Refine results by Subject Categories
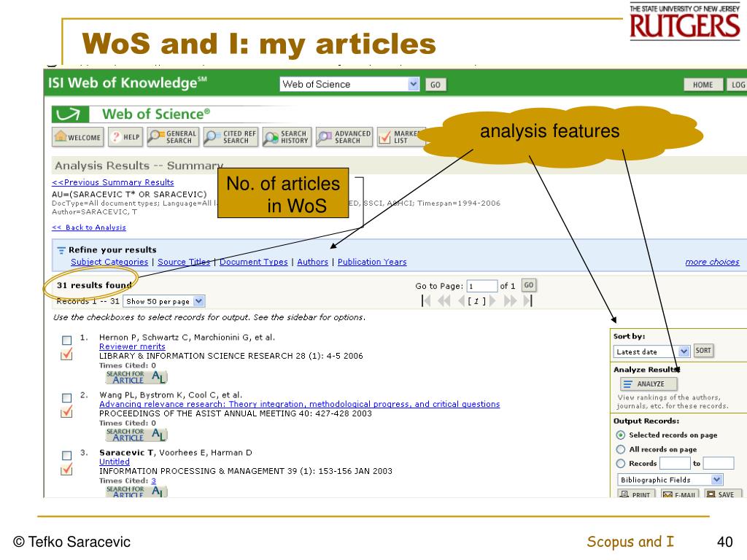This screenshot has width=747, height=560. (x=109, y=262)
